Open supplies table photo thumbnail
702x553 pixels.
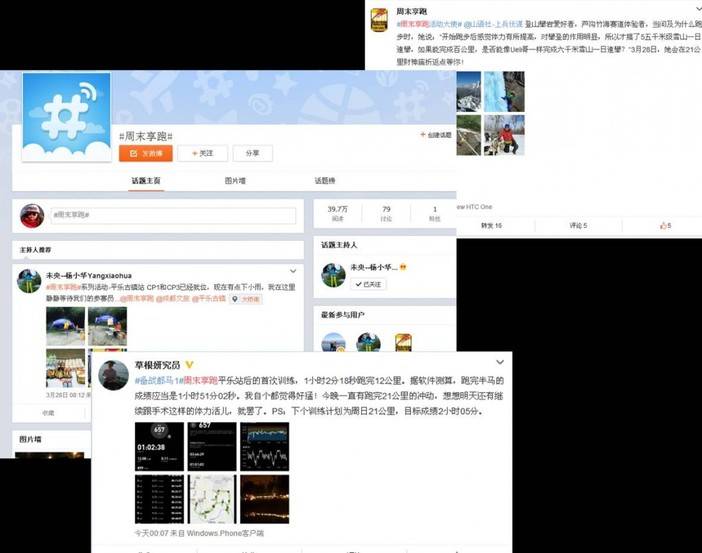[x=65, y=368]
